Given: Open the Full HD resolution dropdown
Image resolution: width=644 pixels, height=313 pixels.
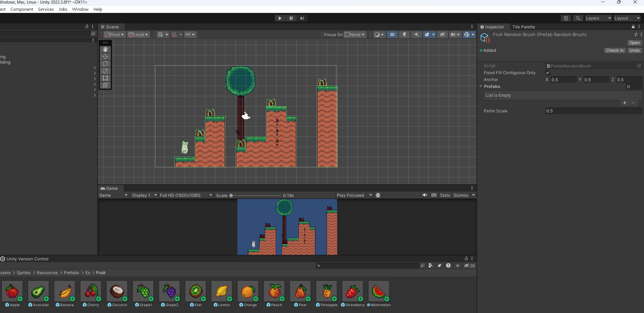Looking at the screenshot, I should click(186, 195).
